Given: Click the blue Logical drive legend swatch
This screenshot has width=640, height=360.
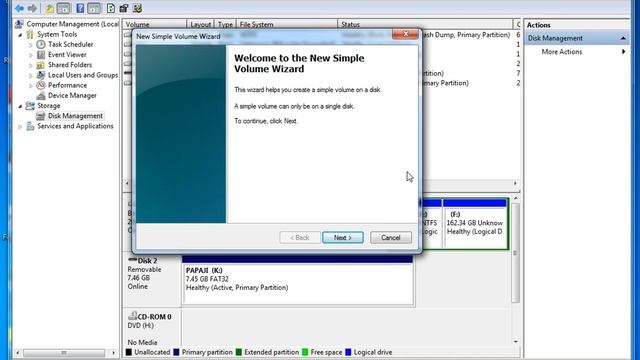Looking at the screenshot, I should coord(348,352).
